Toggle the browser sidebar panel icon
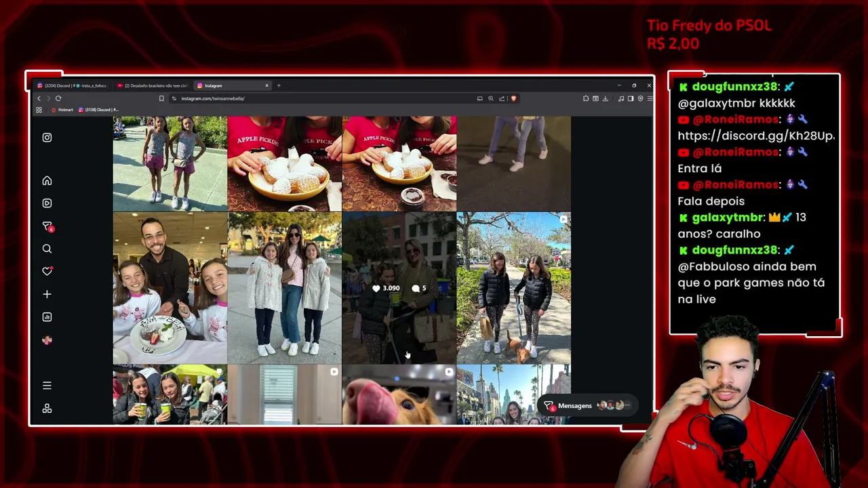Image resolution: width=868 pixels, height=488 pixels. pos(631,98)
